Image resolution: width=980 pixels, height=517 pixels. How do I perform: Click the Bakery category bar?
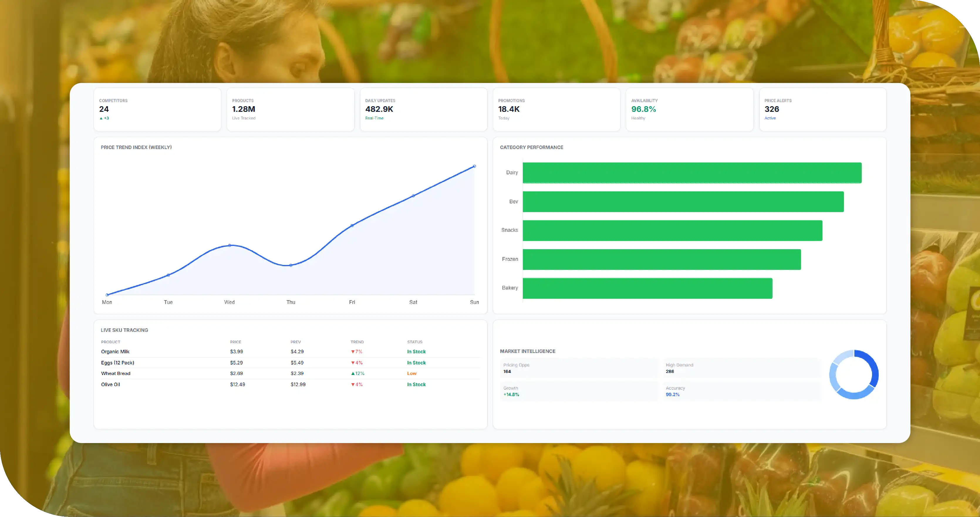(647, 288)
